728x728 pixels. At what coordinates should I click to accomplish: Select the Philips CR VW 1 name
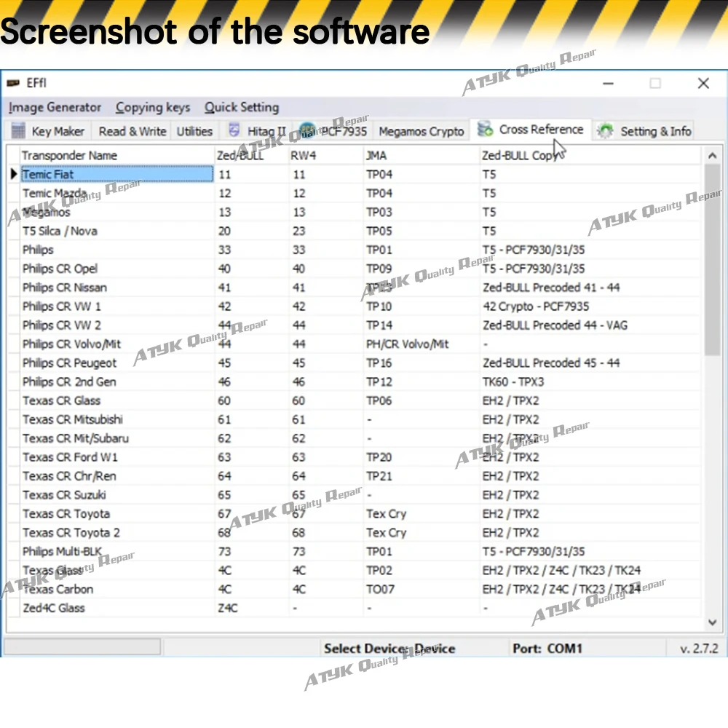61,306
